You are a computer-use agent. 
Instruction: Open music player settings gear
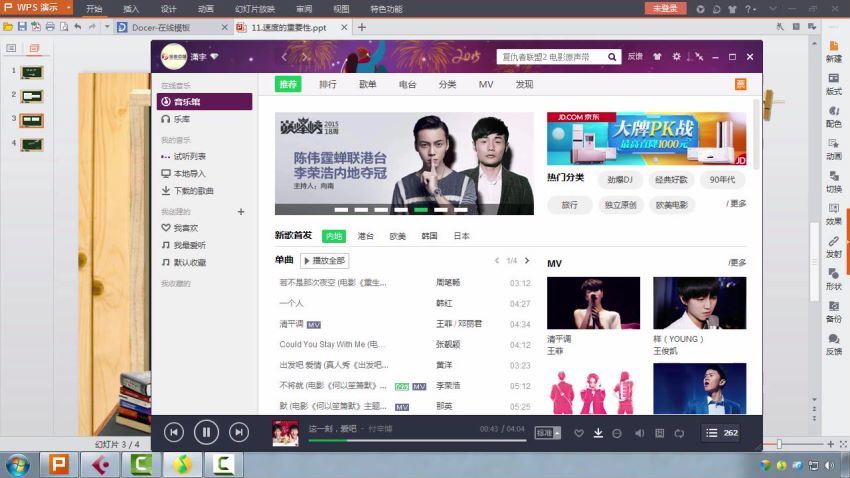click(x=677, y=56)
